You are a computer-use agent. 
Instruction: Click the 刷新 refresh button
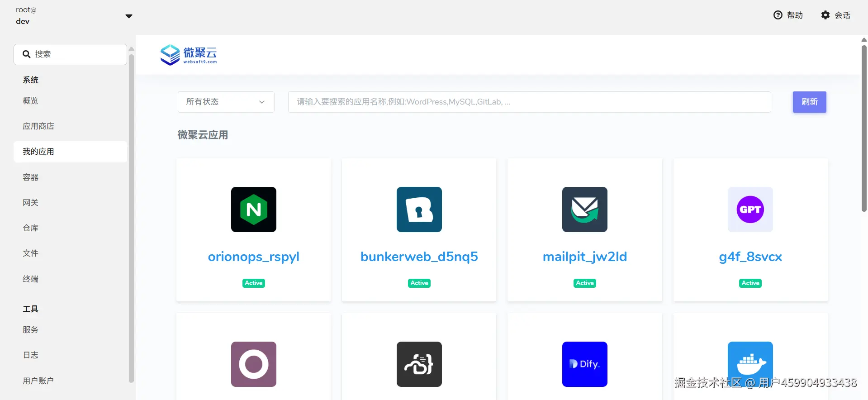point(809,102)
